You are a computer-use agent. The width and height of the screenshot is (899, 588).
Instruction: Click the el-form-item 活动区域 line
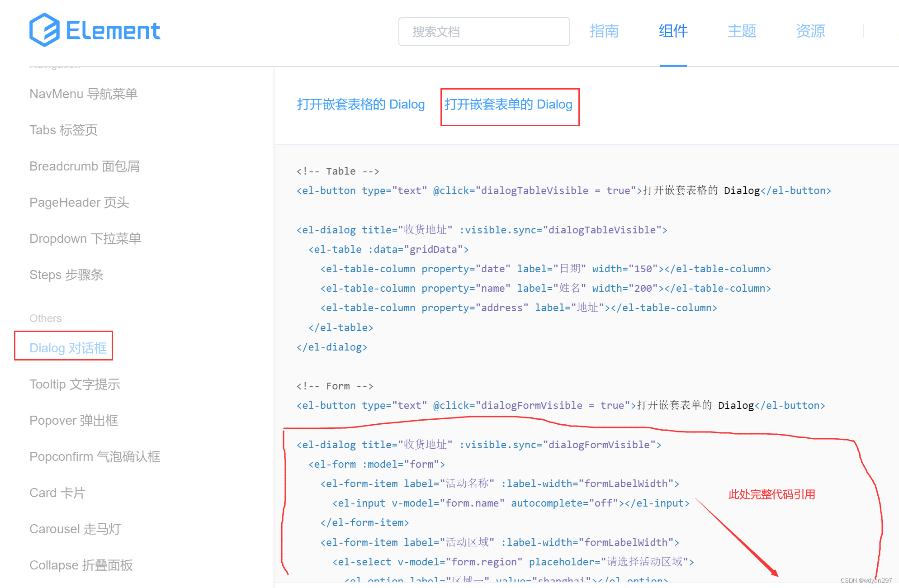pos(500,542)
